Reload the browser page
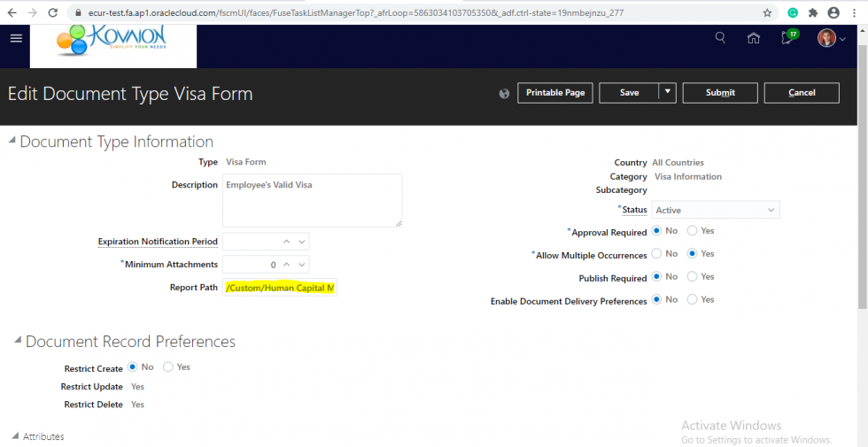This screenshot has height=447, width=868. pos(52,12)
